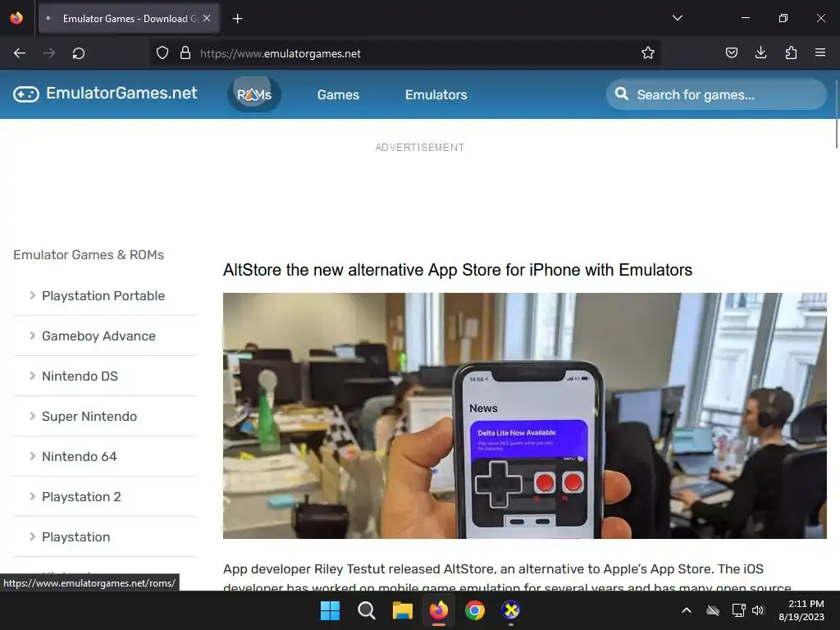Image resolution: width=840 pixels, height=630 pixels.
Task: Click the search magnifier icon
Action: pyautogui.click(x=622, y=94)
